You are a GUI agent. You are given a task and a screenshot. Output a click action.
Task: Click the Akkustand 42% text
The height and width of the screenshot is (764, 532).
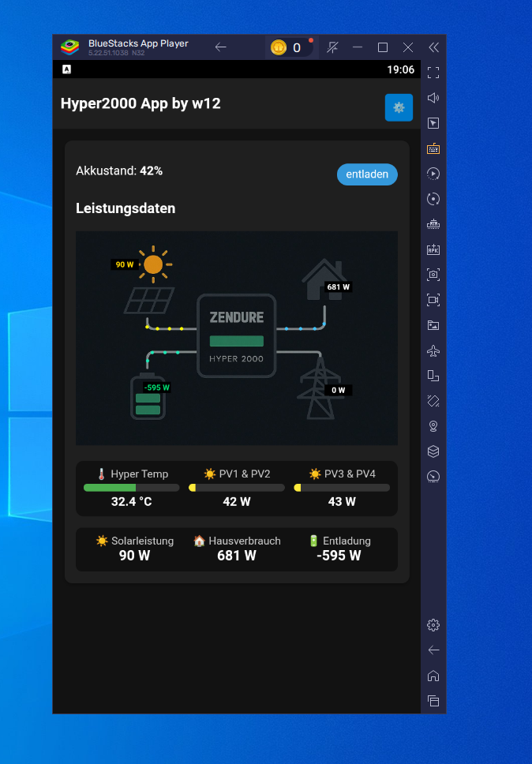click(119, 170)
